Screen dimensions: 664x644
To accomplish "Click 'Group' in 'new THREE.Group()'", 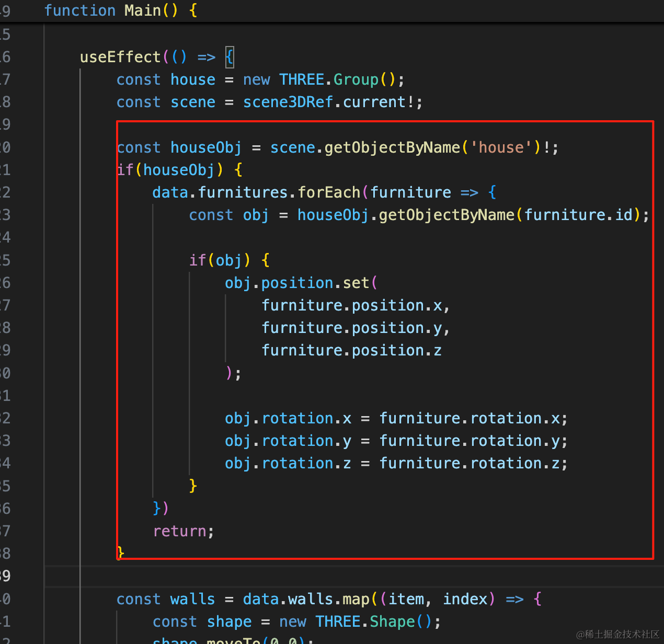I will click(x=356, y=79).
